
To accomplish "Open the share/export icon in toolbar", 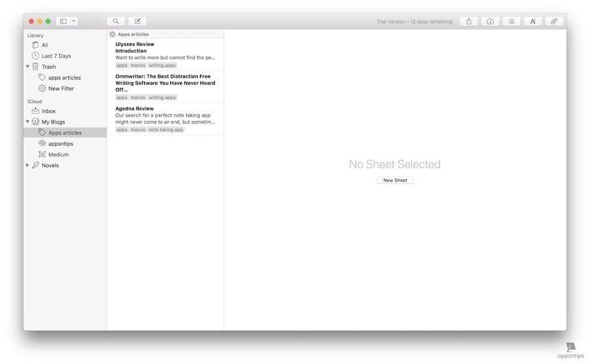I will coord(469,21).
